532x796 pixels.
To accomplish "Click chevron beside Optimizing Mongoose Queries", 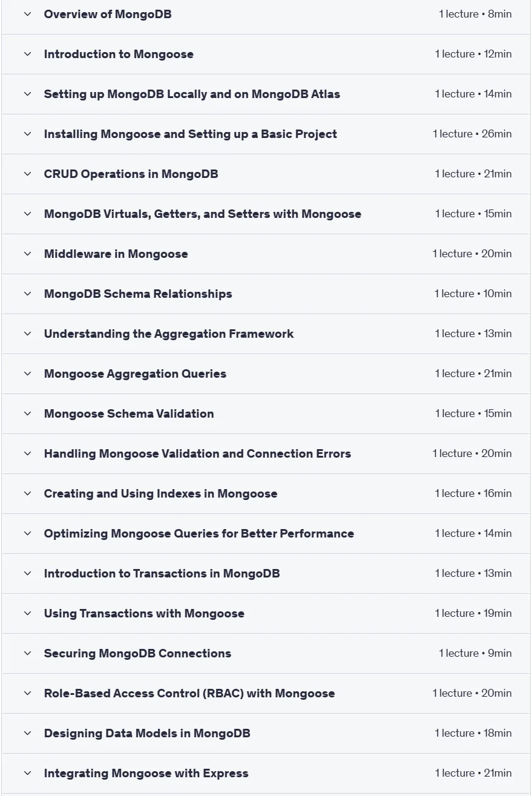I will (27, 533).
